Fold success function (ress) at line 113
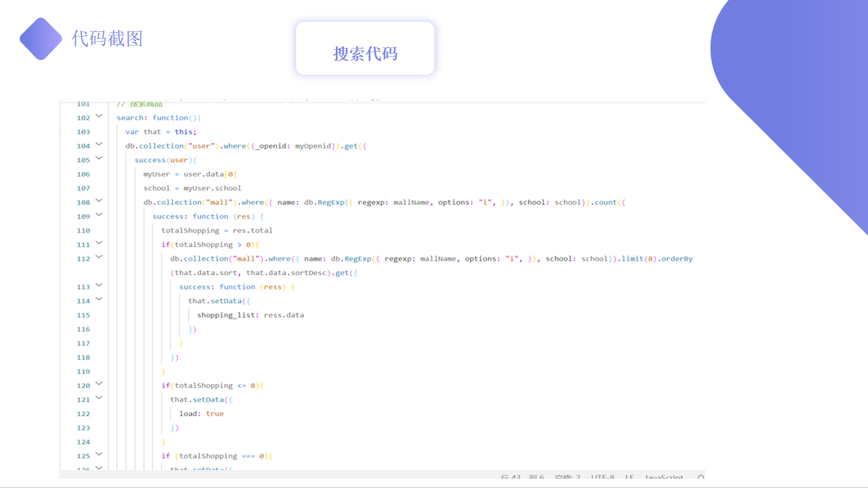This screenshot has height=488, width=868. 99,285
